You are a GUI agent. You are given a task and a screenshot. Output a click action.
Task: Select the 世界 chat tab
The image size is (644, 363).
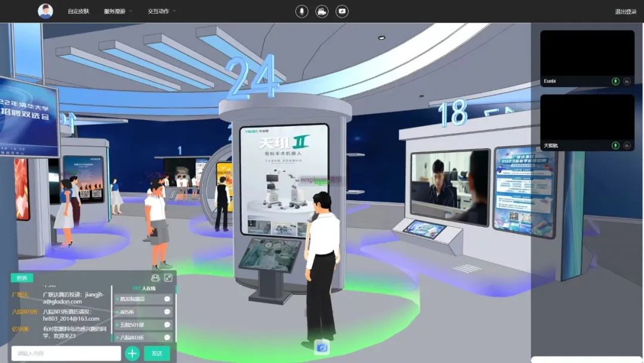(x=22, y=278)
